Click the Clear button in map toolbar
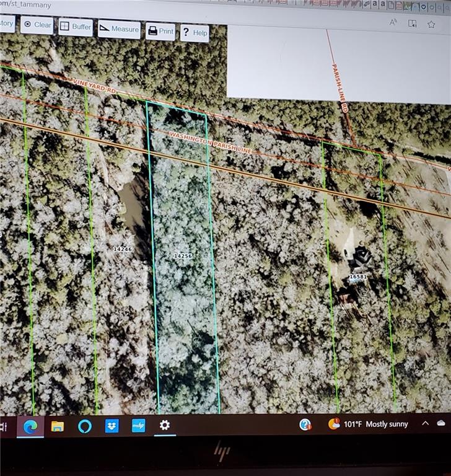The width and height of the screenshot is (451, 476). 37,25
